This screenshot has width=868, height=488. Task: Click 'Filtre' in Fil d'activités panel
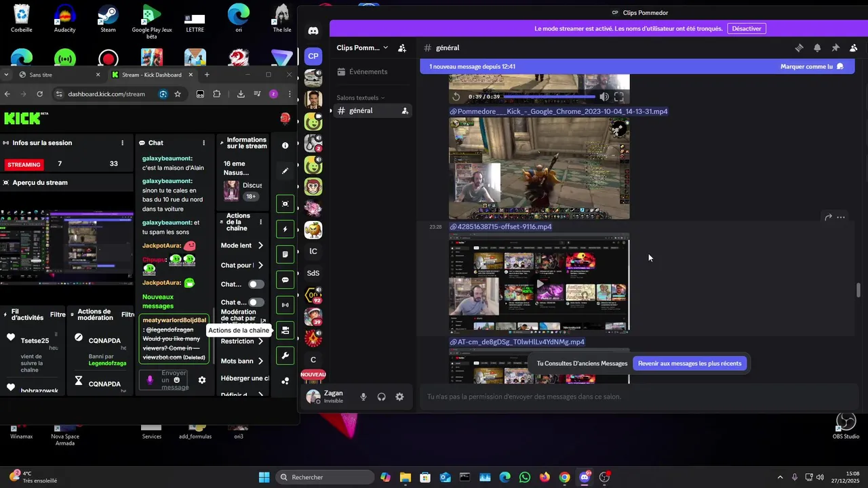58,314
